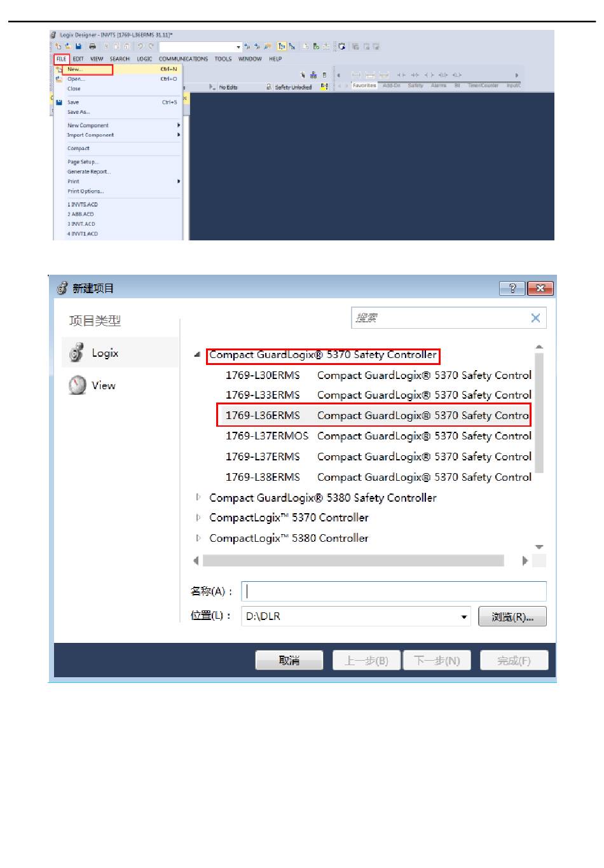Click the Save menu entry disk icon
The width and height of the screenshot is (604, 868).
[x=58, y=102]
